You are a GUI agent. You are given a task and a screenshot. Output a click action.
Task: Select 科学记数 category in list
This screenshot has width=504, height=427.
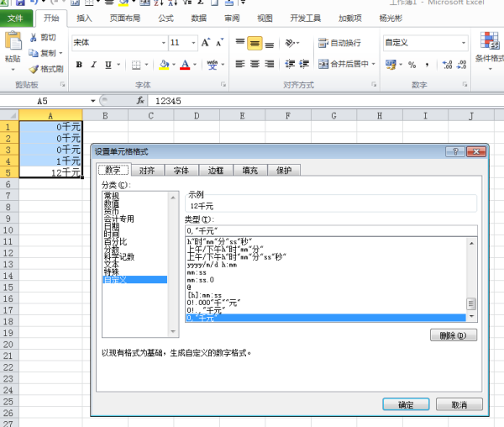pyautogui.click(x=119, y=256)
